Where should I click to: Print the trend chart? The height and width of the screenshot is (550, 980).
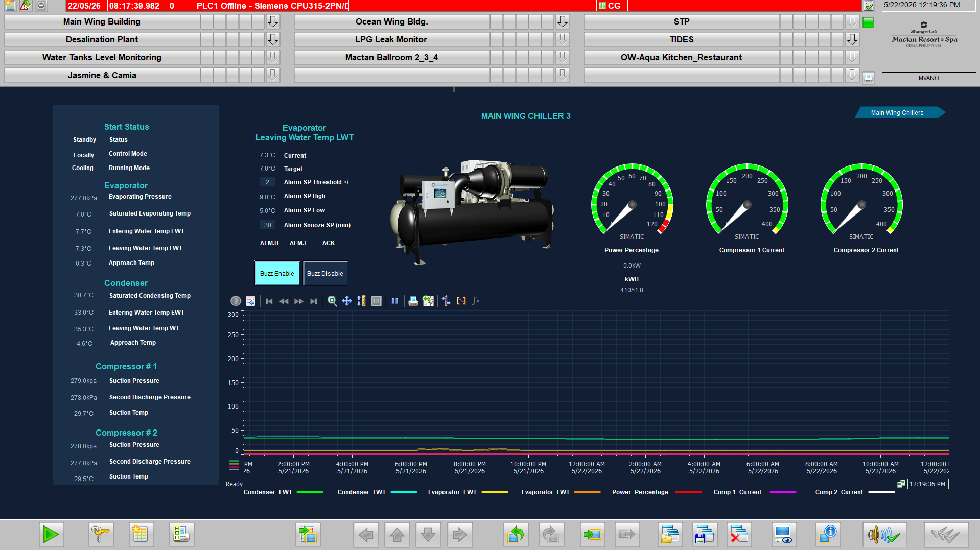pos(413,301)
